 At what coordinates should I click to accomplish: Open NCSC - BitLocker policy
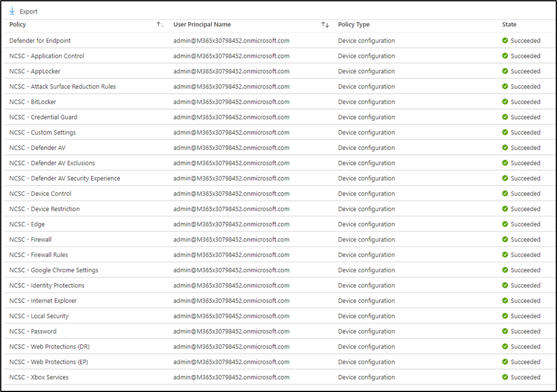(x=32, y=101)
